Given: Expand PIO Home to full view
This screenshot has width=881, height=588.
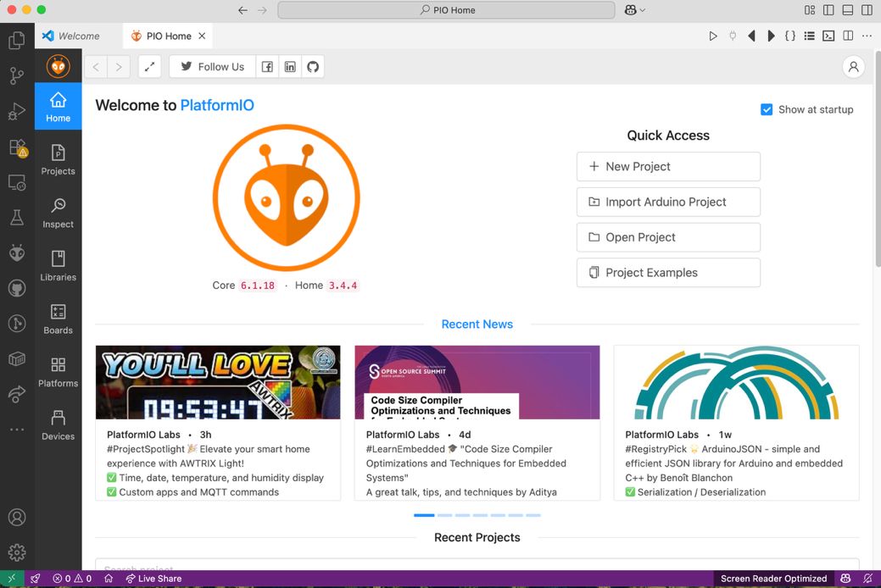Looking at the screenshot, I should pyautogui.click(x=149, y=67).
